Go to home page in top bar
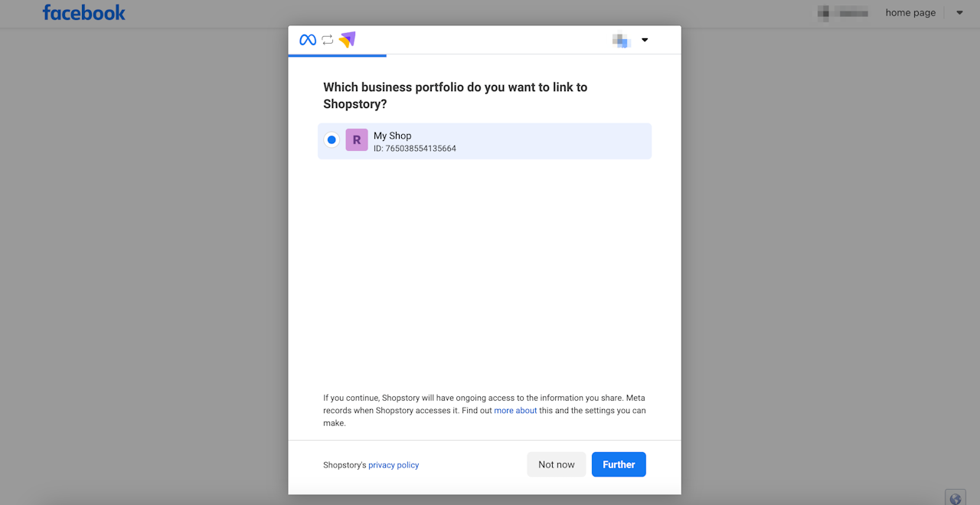The width and height of the screenshot is (980, 505). (x=910, y=13)
